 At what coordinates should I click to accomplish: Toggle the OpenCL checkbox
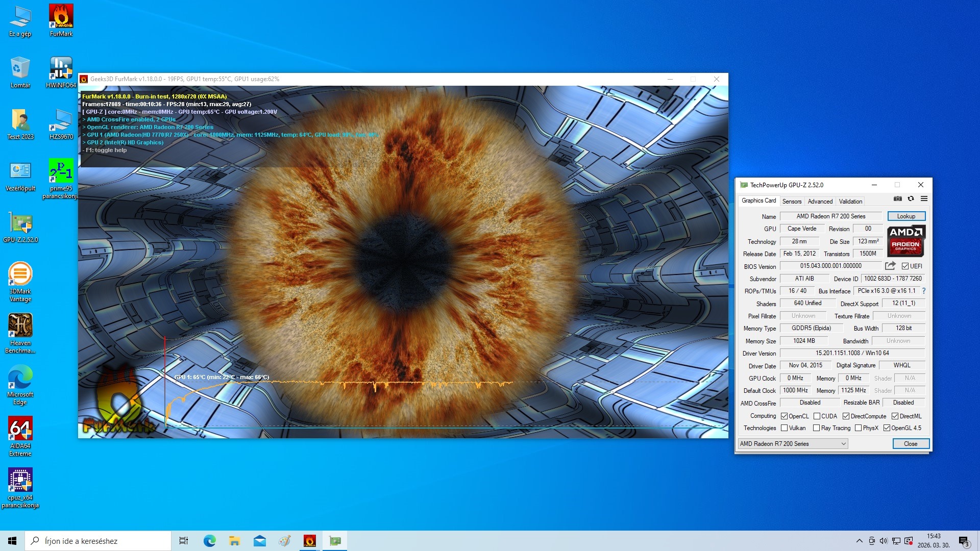tap(784, 416)
